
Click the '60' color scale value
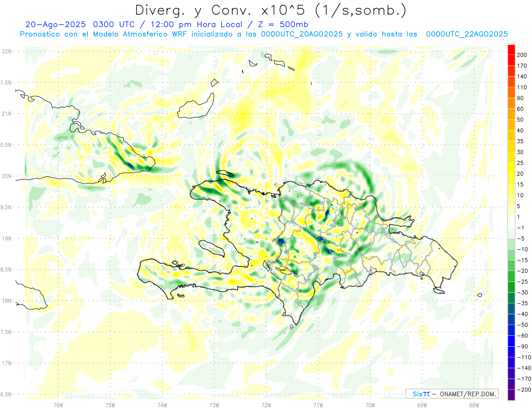click(521, 109)
